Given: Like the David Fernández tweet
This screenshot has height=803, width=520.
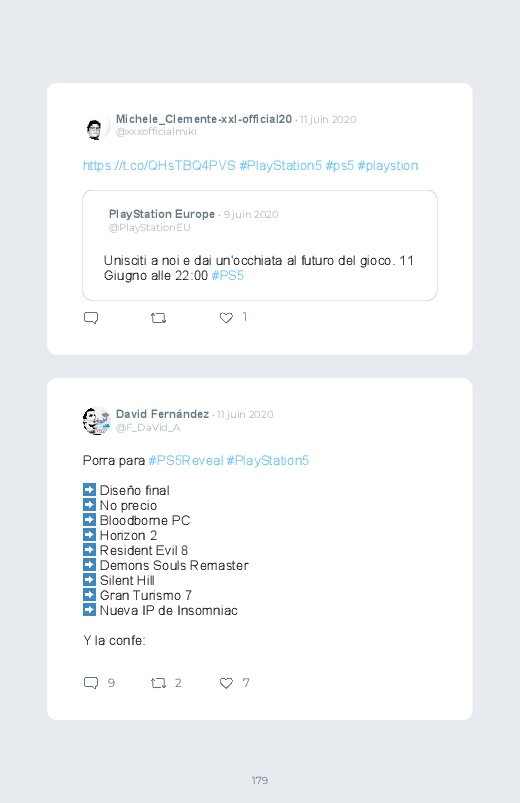Looking at the screenshot, I should [x=226, y=683].
